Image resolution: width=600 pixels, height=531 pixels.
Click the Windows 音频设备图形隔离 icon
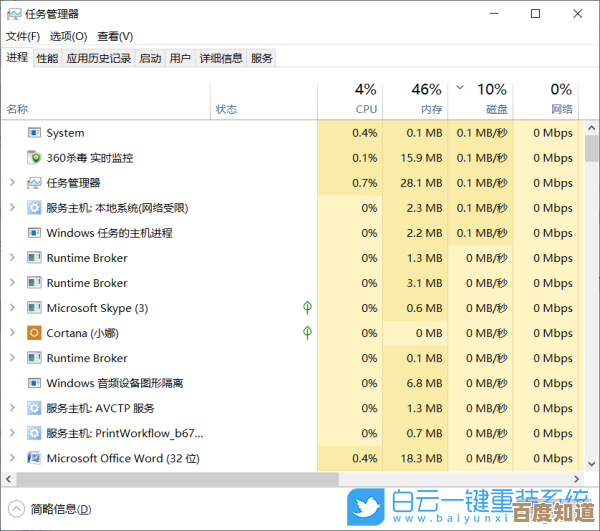tap(34, 383)
